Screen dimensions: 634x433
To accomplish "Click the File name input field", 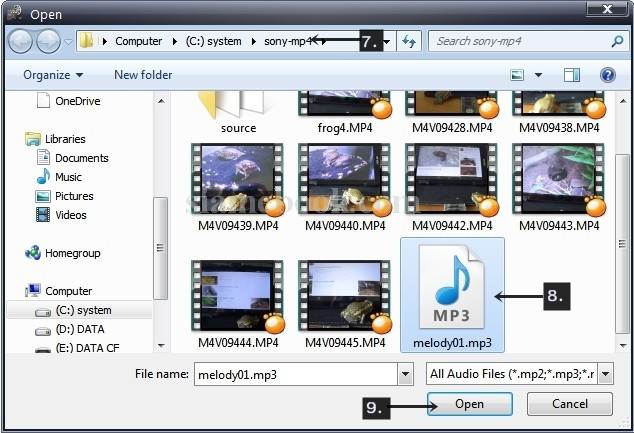I will click(296, 374).
